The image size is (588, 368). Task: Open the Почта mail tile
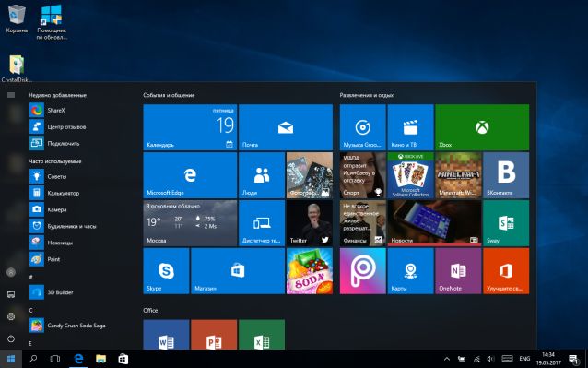[x=286, y=127]
